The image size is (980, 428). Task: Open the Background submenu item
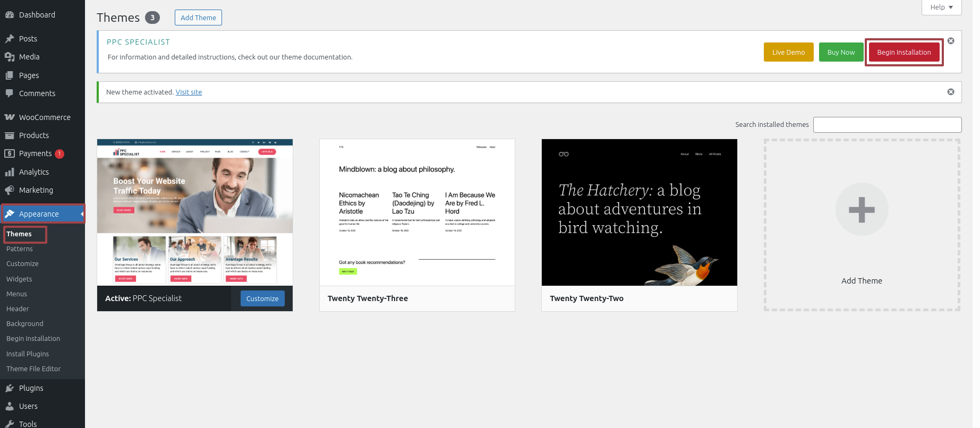pos(25,324)
